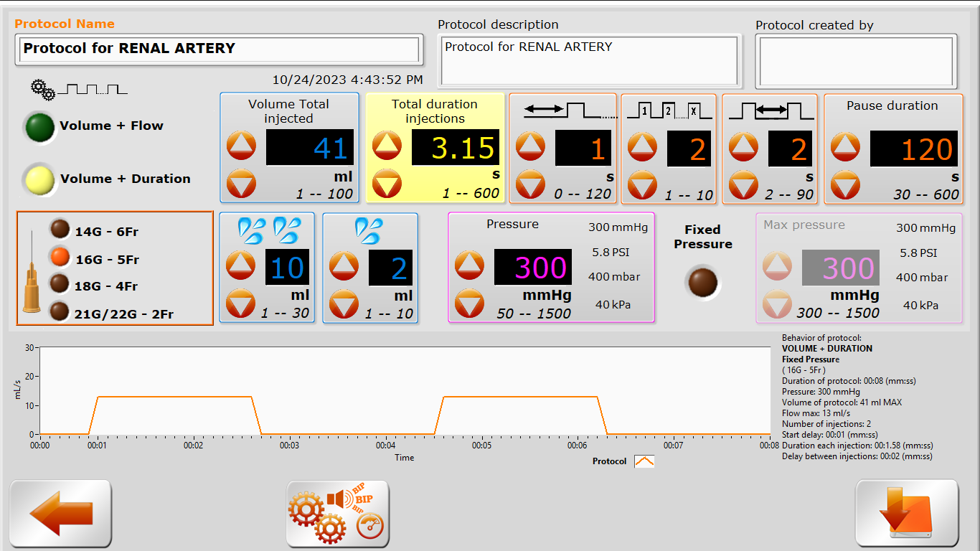The width and height of the screenshot is (980, 551).
Task: Increase the start delay seconds value
Action: click(531, 146)
